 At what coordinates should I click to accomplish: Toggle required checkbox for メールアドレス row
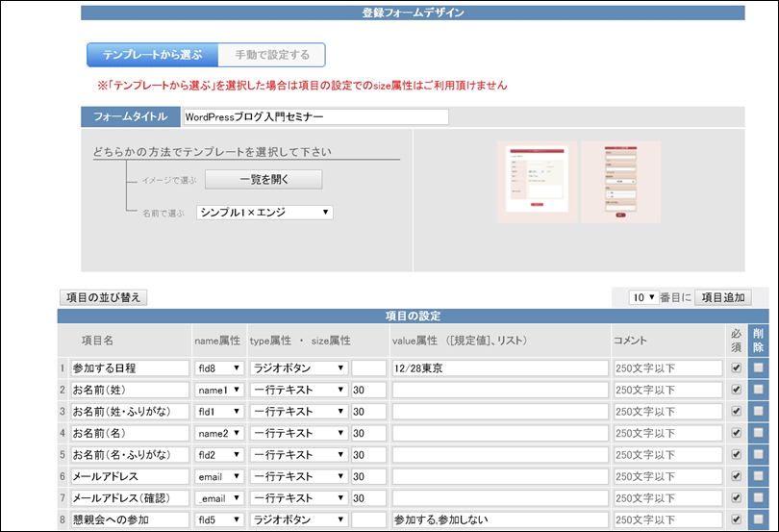pos(737,476)
